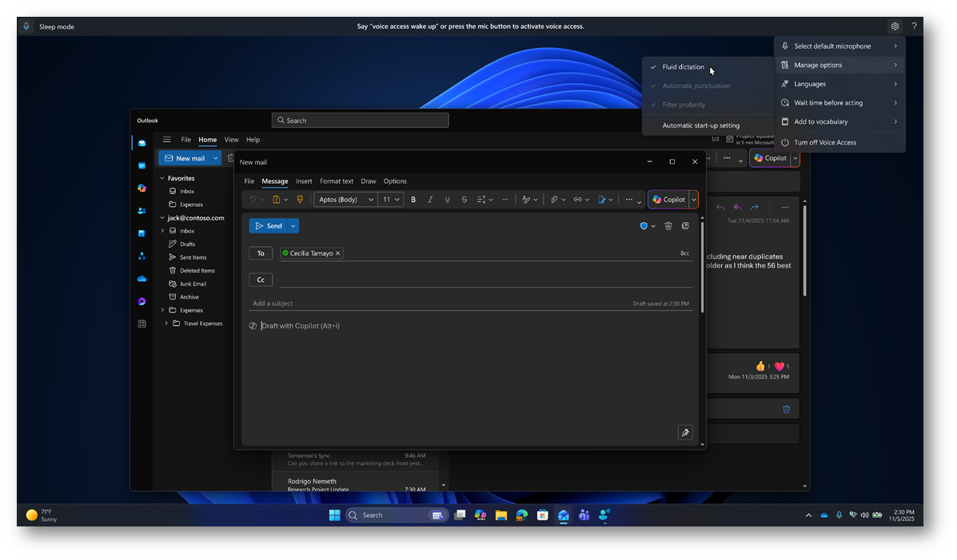Switch to the Format text tab

coord(337,181)
